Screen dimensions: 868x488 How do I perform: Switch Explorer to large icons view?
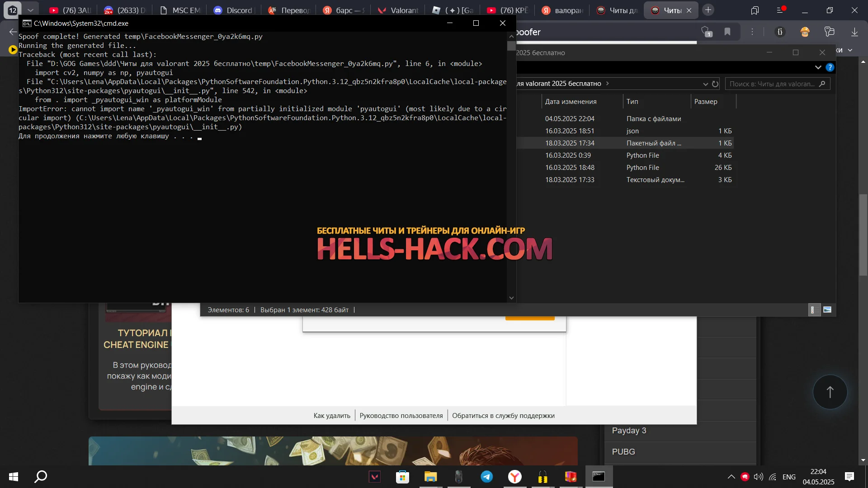(827, 310)
